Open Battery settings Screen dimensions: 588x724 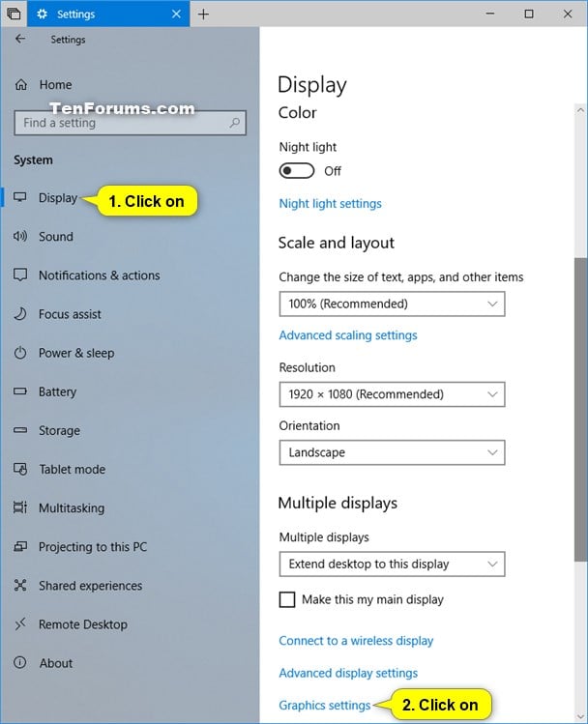point(57,391)
